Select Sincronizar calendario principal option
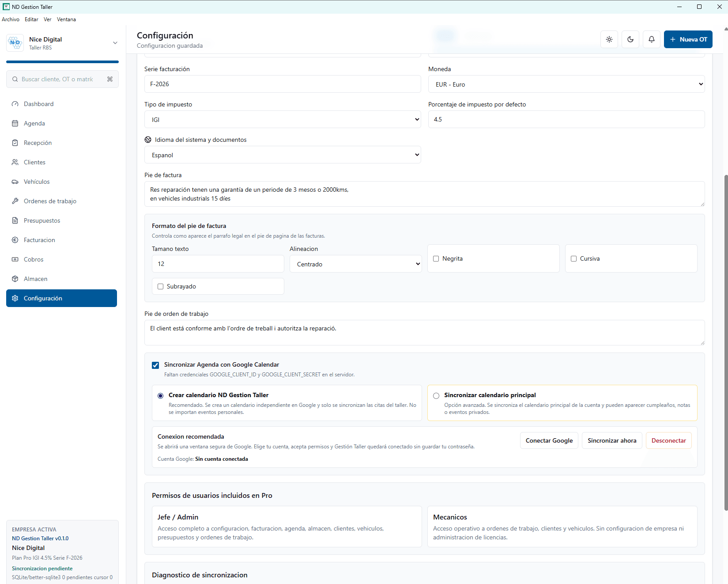This screenshot has height=584, width=728. click(436, 396)
